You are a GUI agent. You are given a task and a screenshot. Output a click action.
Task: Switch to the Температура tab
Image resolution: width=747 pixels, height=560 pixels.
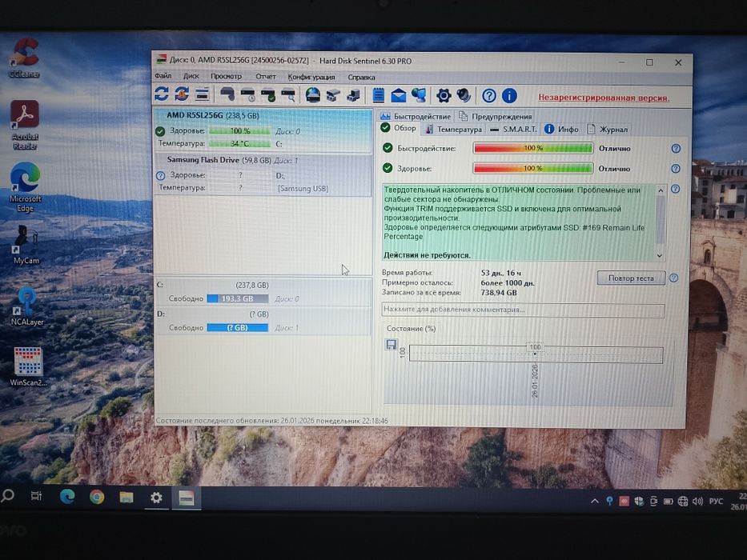(x=453, y=129)
